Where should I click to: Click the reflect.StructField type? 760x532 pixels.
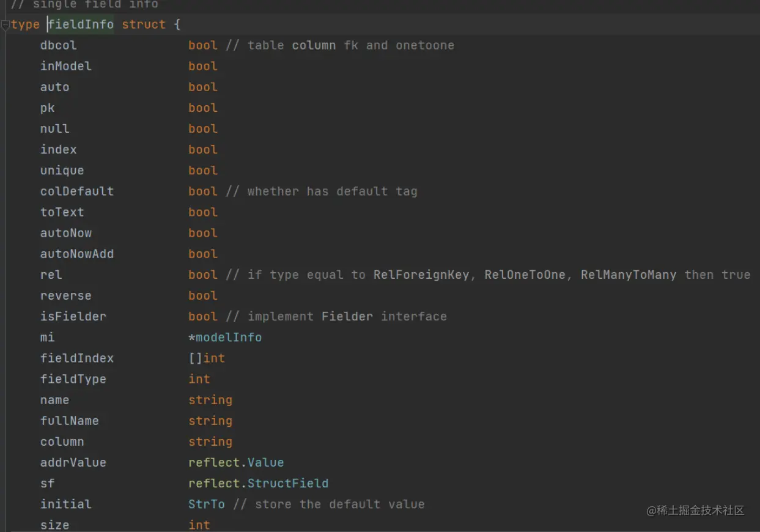(287, 483)
